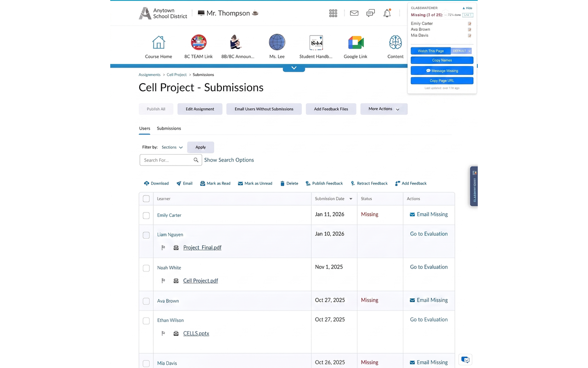588x368 pixels.
Task: Collapse the ClassWatcher panel with Hide
Action: (x=467, y=8)
